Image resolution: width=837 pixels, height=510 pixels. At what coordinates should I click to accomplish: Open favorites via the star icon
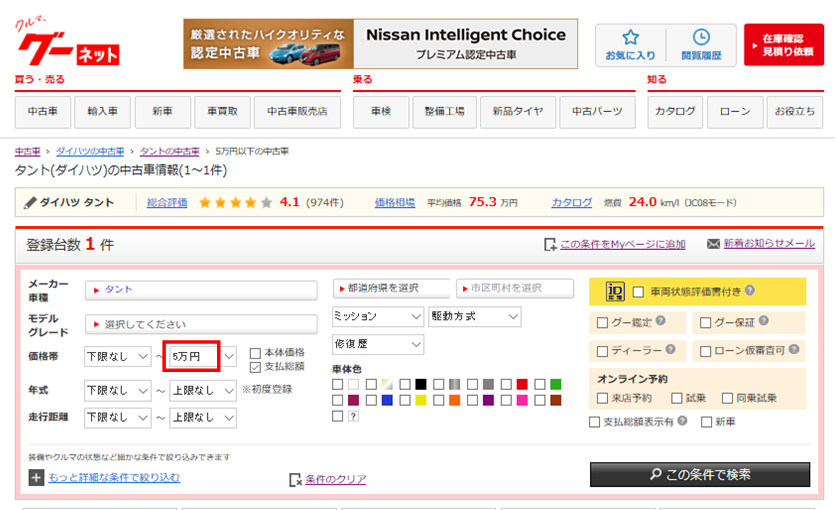tap(630, 37)
